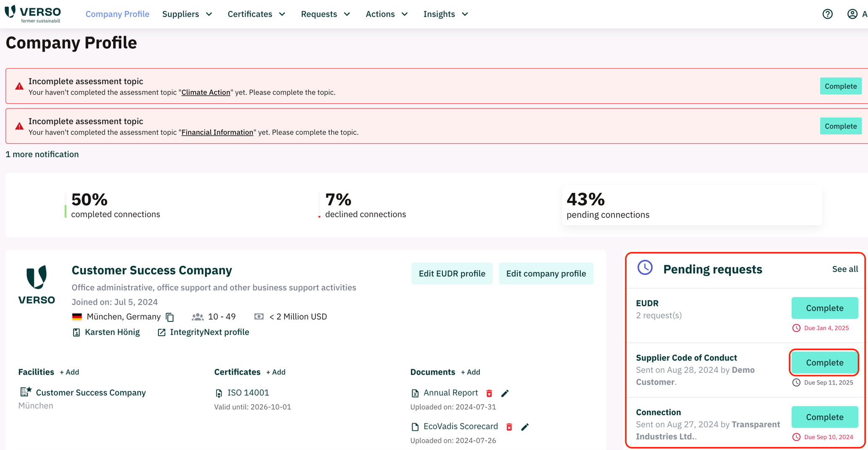This screenshot has width=868, height=450.
Task: Complete the Supplier Code of Conduct request
Action: 824,362
